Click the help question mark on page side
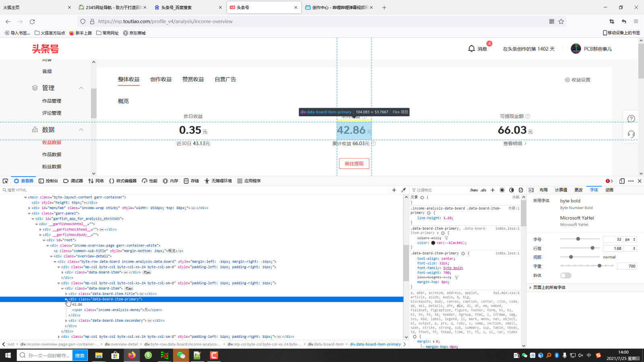 [x=631, y=119]
